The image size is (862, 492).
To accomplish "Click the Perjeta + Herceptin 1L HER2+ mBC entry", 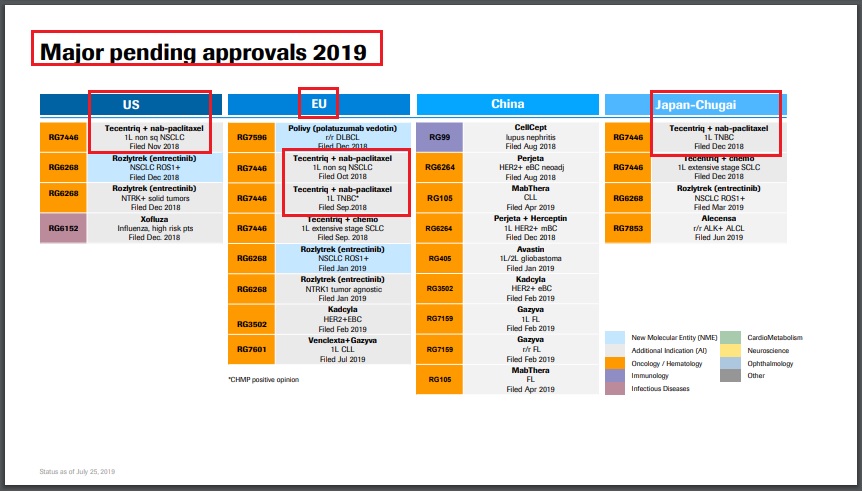I will tap(531, 228).
